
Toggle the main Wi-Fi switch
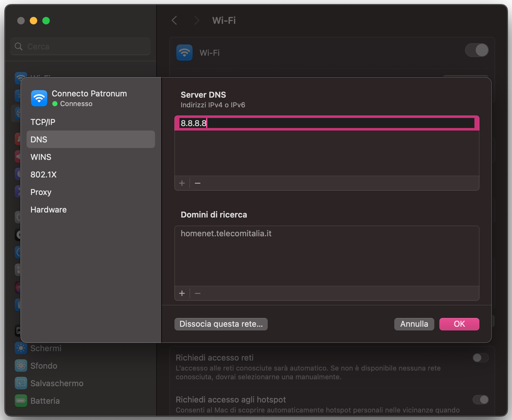[477, 50]
